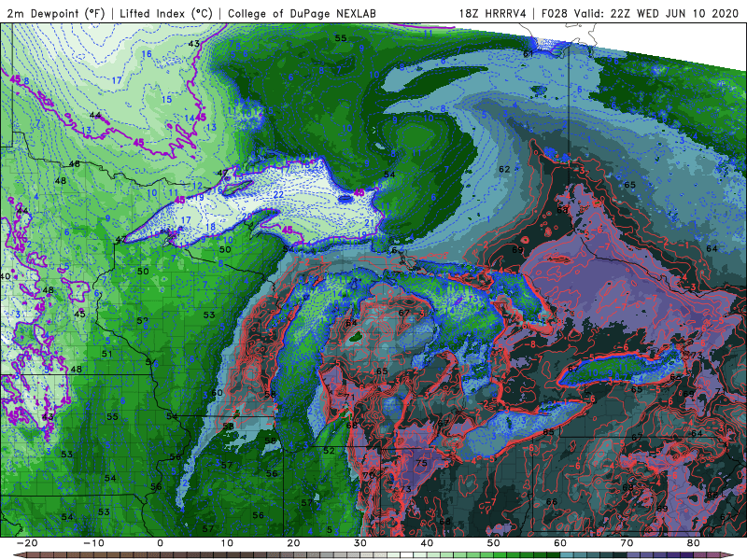This screenshot has width=747, height=560.
Task: Click the right arrow end of the color bar
Action: pyautogui.click(x=728, y=555)
